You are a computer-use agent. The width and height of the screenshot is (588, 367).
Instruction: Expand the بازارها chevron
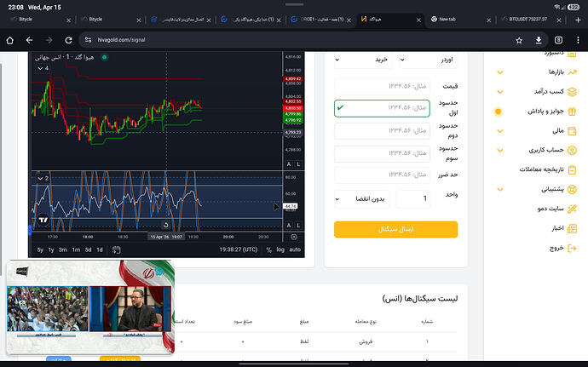[x=500, y=72]
